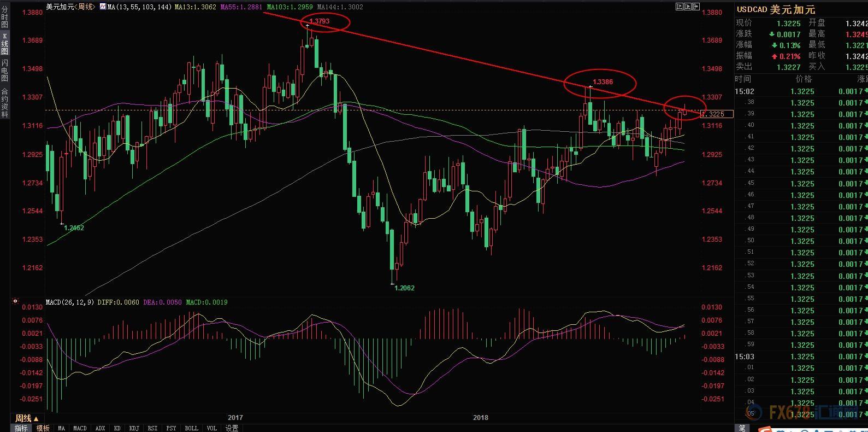Click the 时间 column header

[x=743, y=79]
